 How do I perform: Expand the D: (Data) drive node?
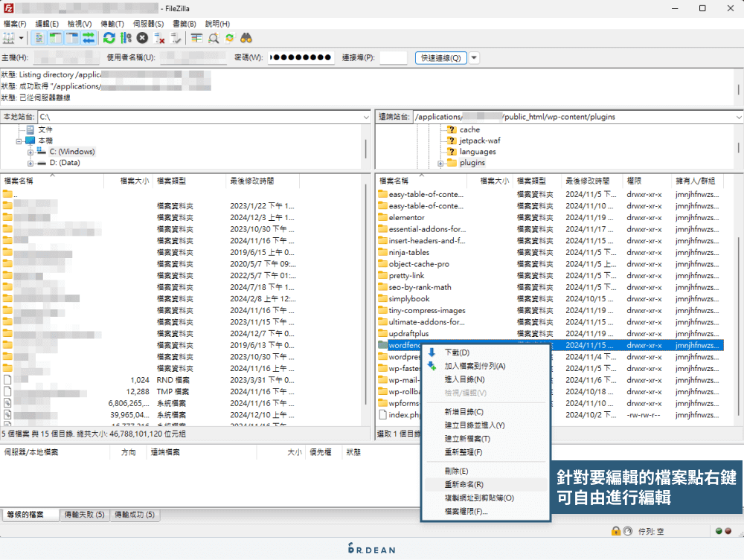31,161
